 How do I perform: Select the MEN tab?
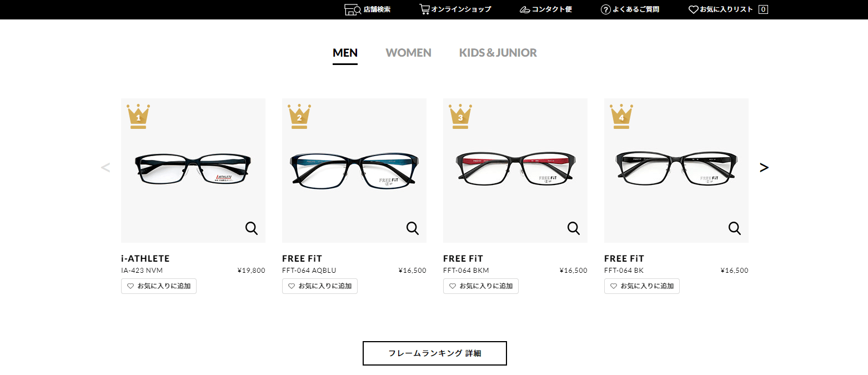[x=345, y=53]
